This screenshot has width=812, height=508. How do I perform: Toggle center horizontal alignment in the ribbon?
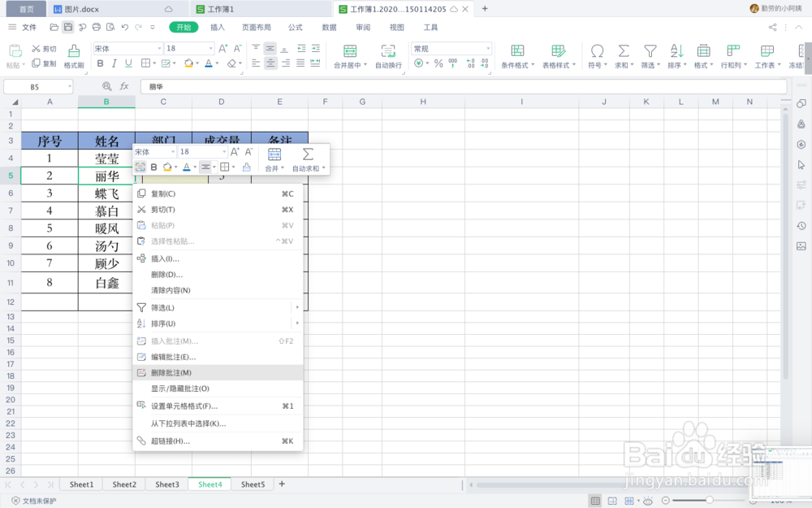tap(270, 63)
